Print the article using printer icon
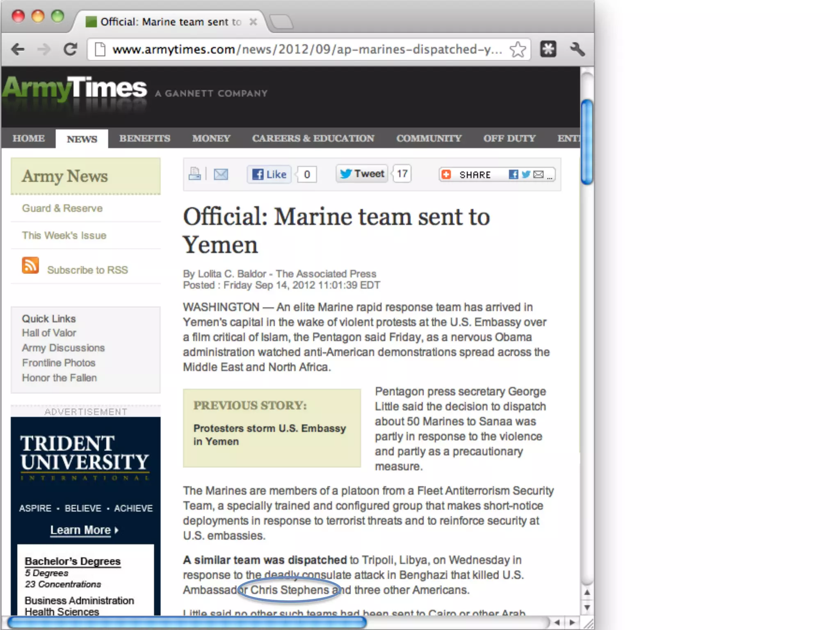This screenshot has height=630, width=840. coord(194,174)
